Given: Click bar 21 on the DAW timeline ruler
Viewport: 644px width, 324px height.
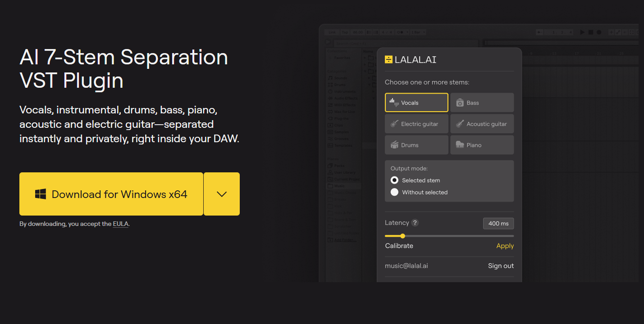Looking at the screenshot, I should [598, 54].
